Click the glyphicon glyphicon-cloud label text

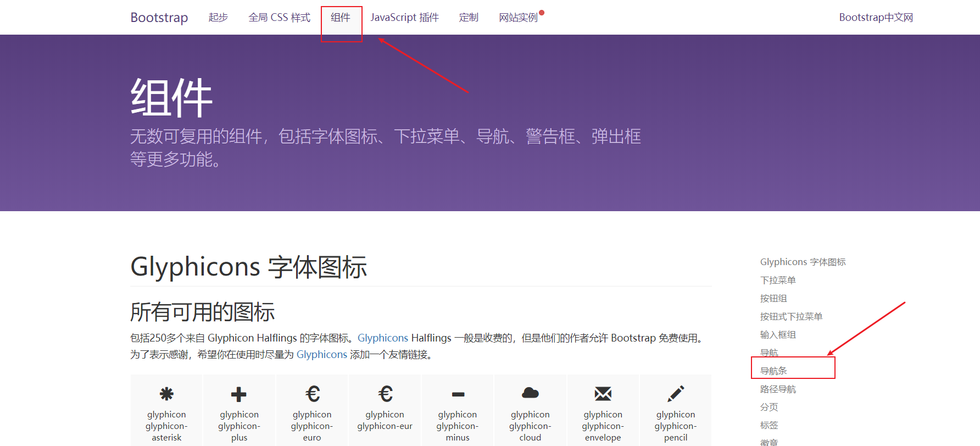tap(530, 426)
